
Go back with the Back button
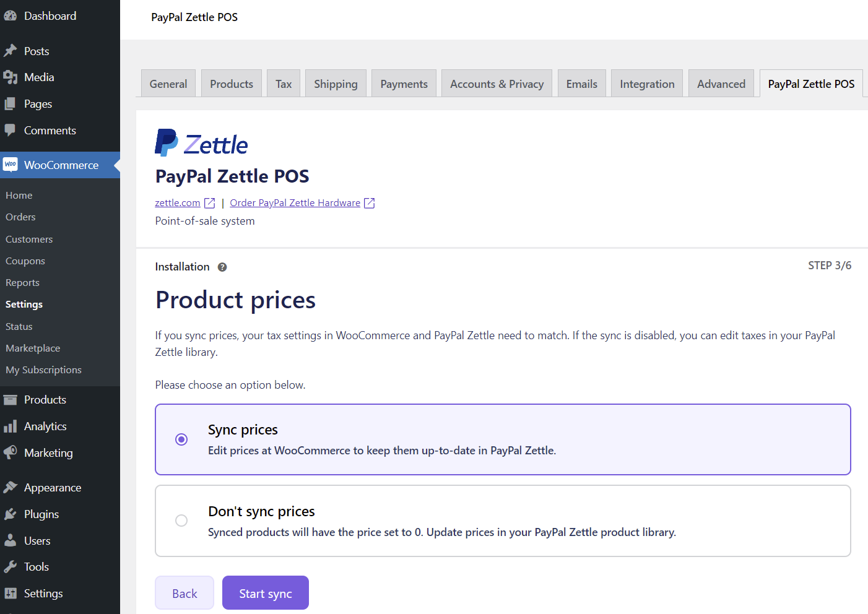coord(184,593)
